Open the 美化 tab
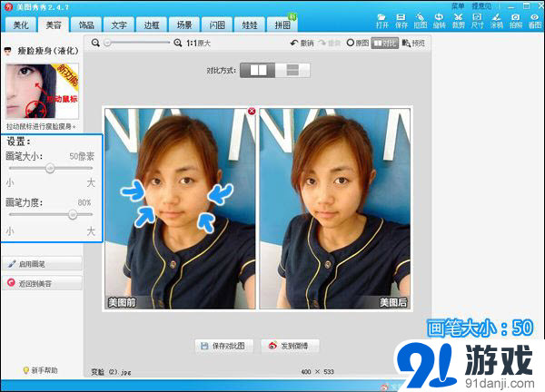 pyautogui.click(x=21, y=25)
